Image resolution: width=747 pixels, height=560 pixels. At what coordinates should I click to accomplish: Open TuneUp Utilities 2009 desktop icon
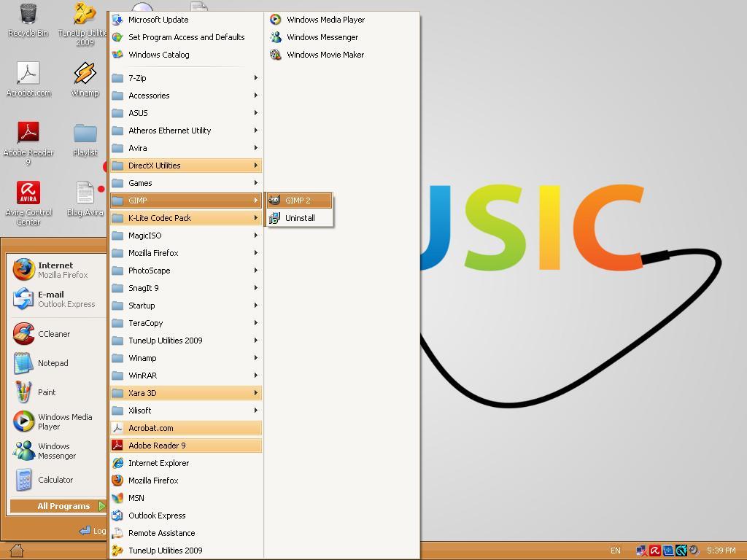tap(83, 24)
